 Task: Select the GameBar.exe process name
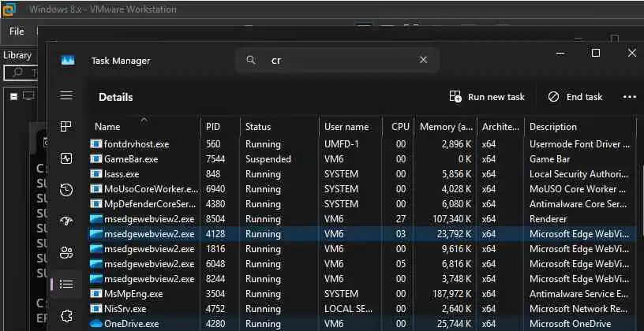coord(130,158)
